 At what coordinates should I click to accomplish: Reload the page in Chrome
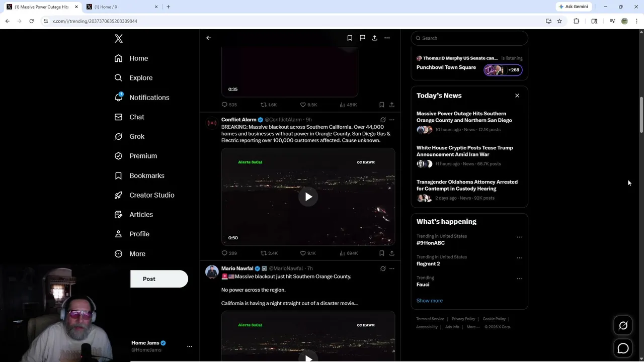31,21
